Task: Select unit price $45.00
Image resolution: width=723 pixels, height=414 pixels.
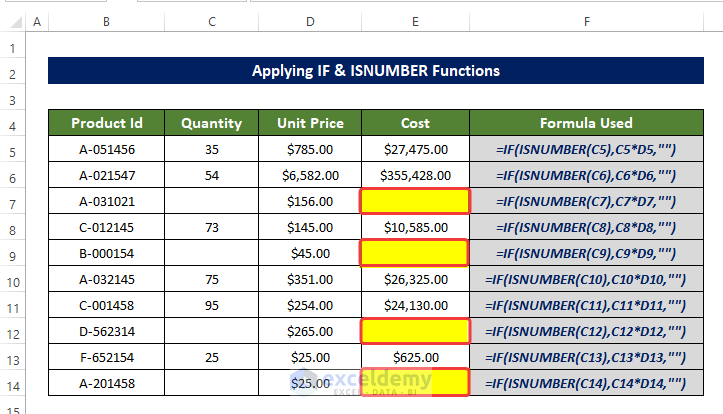Action: pos(310,253)
